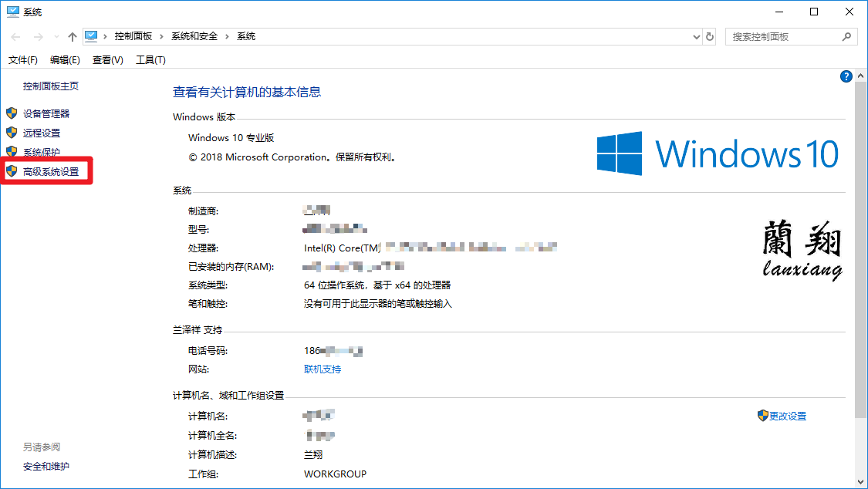This screenshot has width=868, height=489.
Task: Click the shield icon beside 远程设置
Action: [x=12, y=133]
